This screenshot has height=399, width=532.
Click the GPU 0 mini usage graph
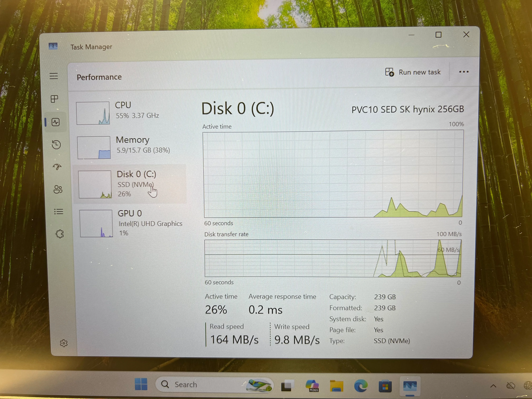click(x=96, y=223)
